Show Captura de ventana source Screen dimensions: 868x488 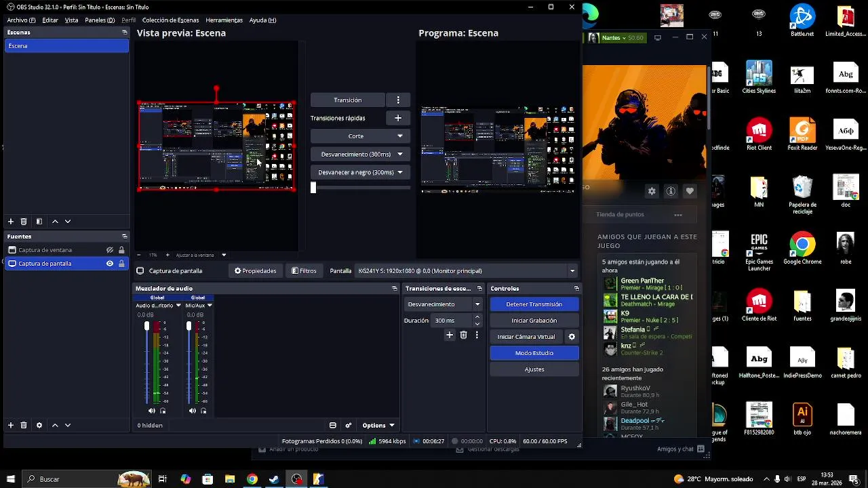110,250
